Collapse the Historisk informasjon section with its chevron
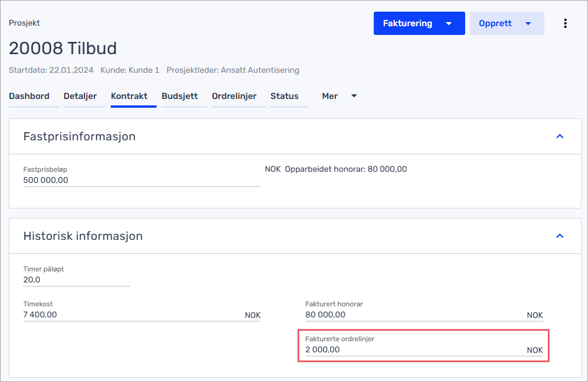 (559, 236)
